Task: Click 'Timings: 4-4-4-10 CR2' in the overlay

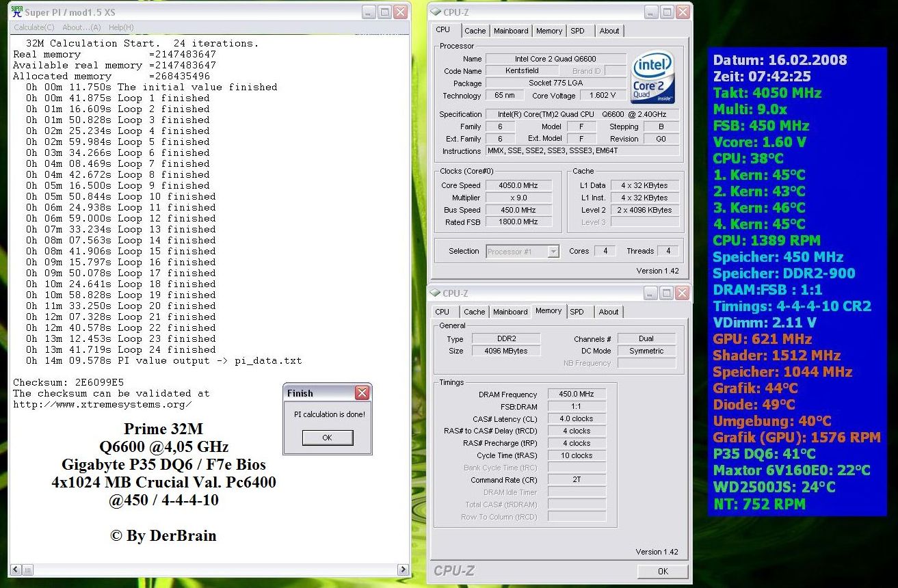Action: [792, 306]
